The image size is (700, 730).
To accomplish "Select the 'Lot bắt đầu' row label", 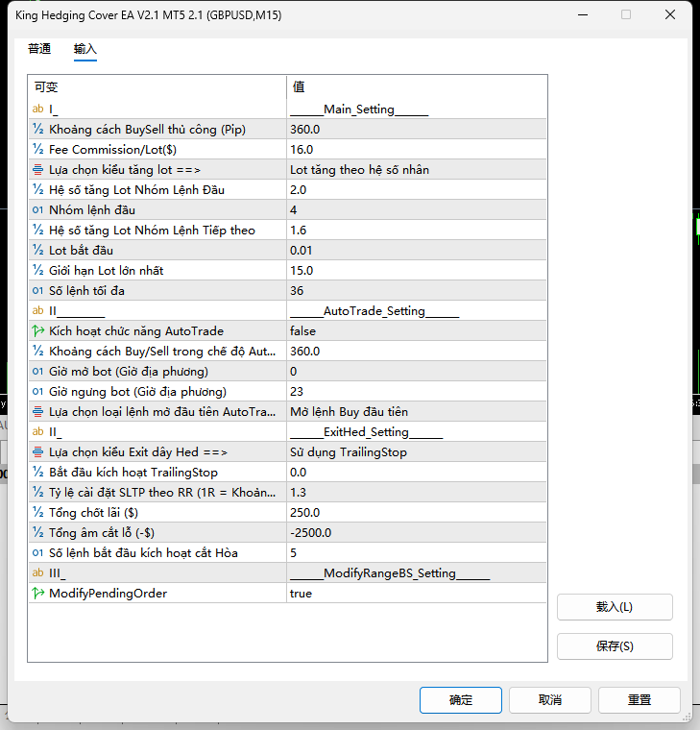I will tap(81, 250).
